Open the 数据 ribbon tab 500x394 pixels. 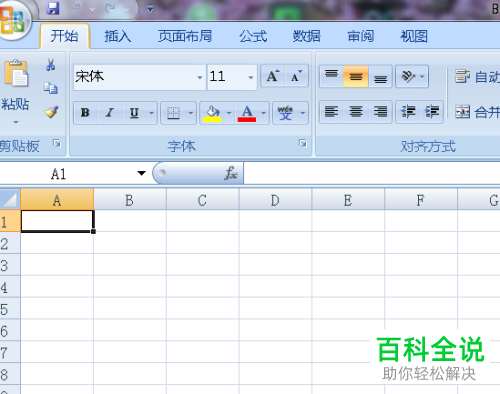(x=306, y=36)
